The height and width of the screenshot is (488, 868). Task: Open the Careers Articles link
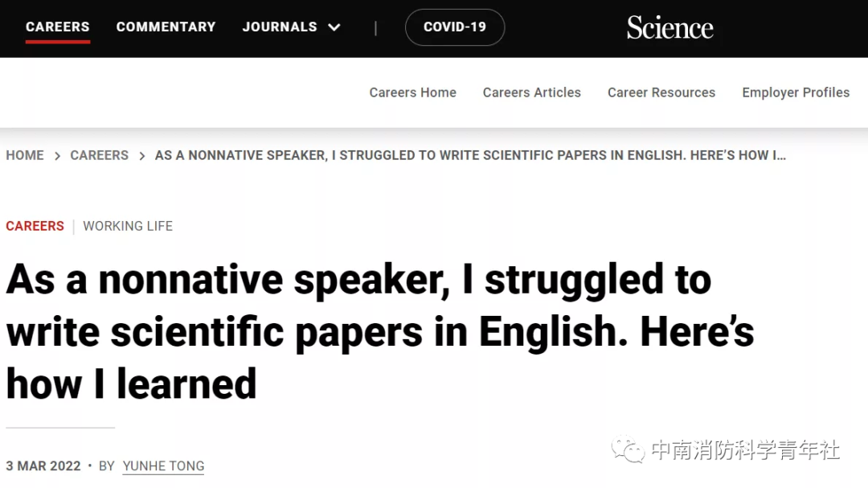click(531, 92)
